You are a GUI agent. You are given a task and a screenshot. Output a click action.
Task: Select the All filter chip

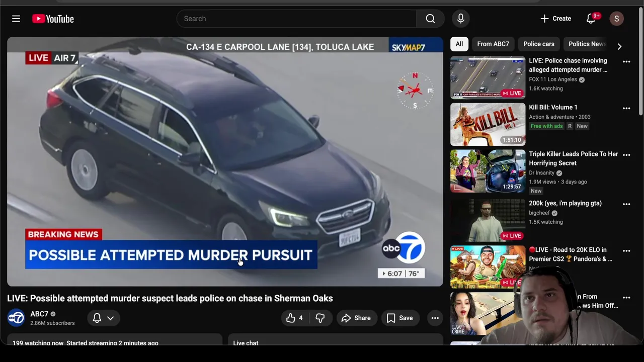459,44
